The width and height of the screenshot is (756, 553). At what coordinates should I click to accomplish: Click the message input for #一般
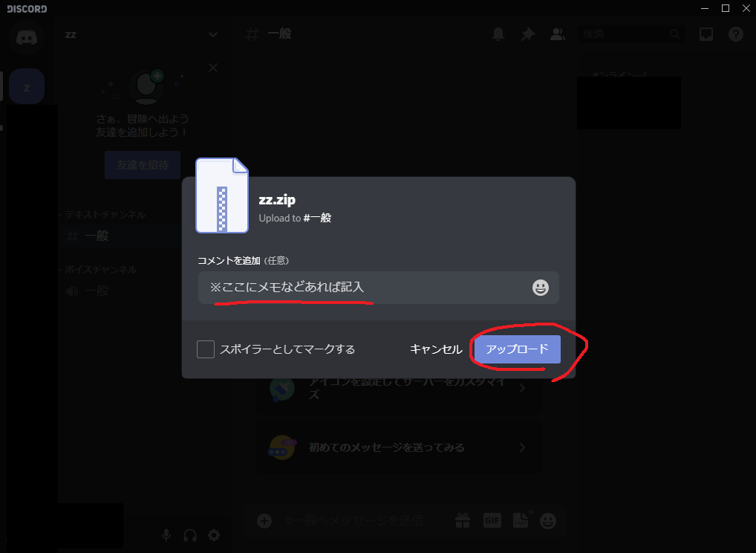(x=354, y=521)
